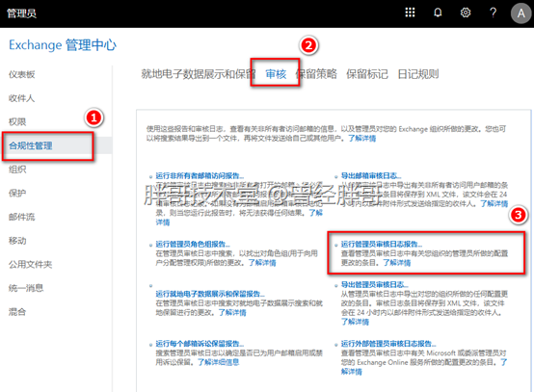Open 邮件流 in the sidebar
534x392 pixels.
click(x=22, y=217)
